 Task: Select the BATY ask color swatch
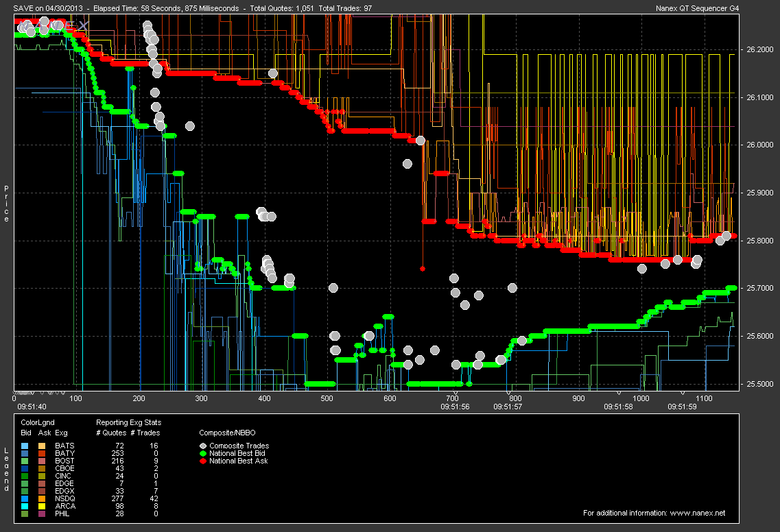pyautogui.click(x=42, y=453)
